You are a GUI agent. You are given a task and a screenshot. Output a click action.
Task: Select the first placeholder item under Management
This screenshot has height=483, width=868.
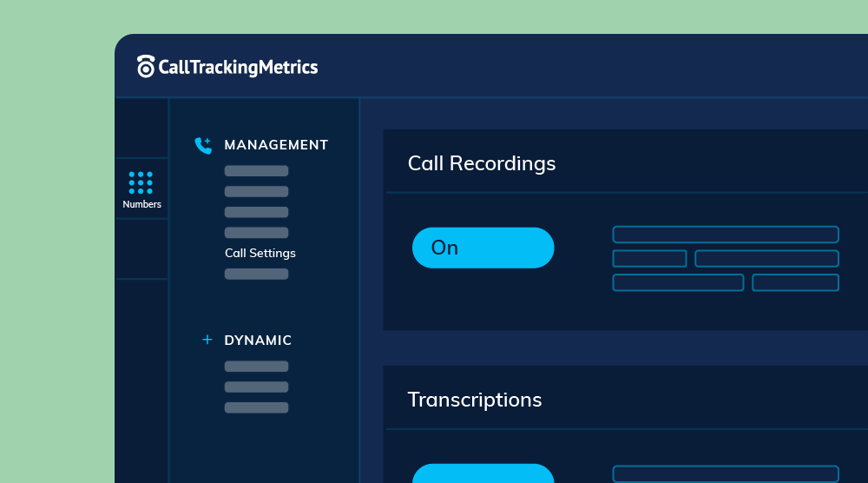click(256, 171)
